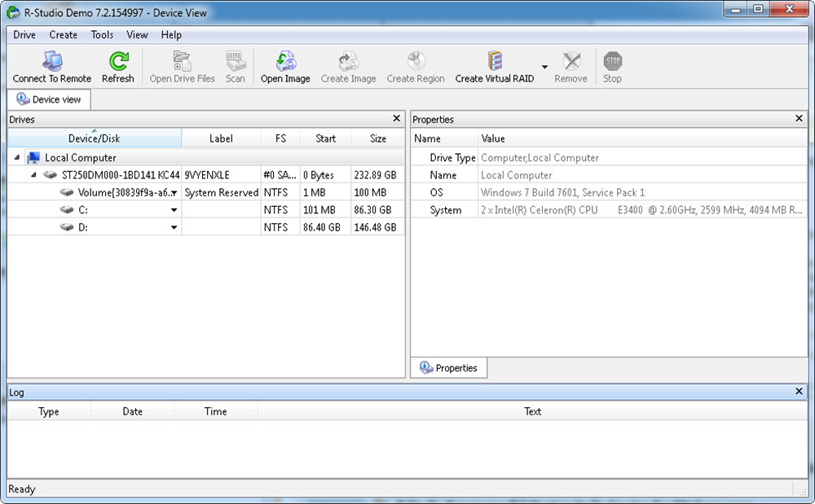Click the disk icon beside C:
This screenshot has height=504, width=815.
tap(67, 210)
